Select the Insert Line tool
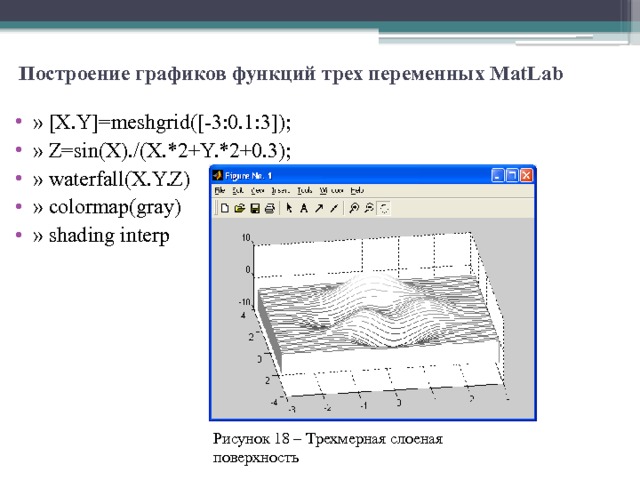This screenshot has width=640, height=480. coord(334,208)
